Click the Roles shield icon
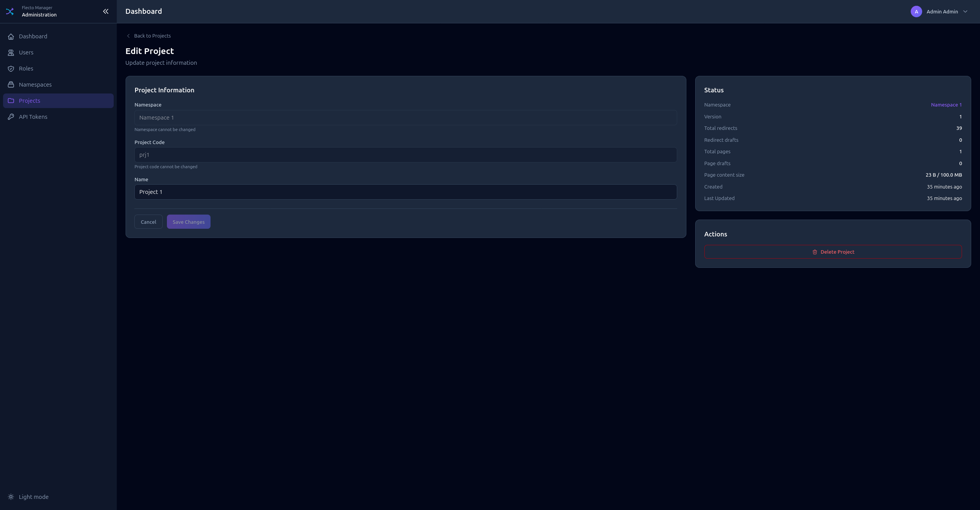The image size is (980, 510). [x=11, y=68]
